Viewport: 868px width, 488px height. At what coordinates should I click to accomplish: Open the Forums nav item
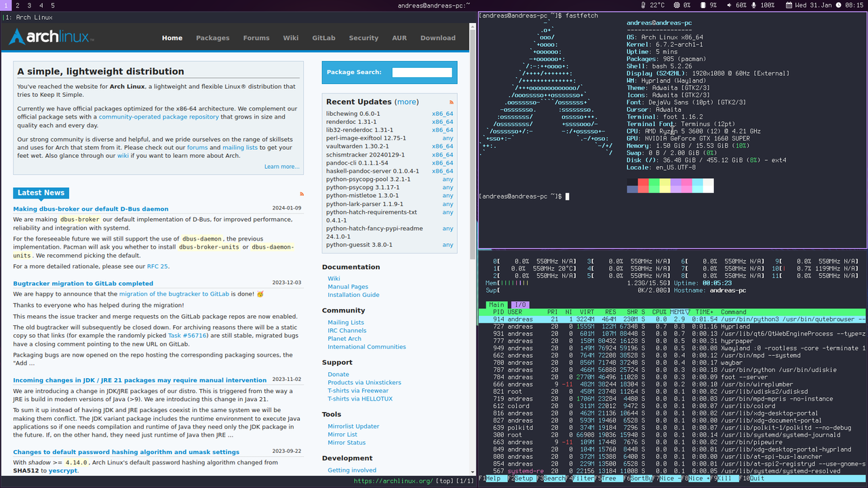pos(256,38)
